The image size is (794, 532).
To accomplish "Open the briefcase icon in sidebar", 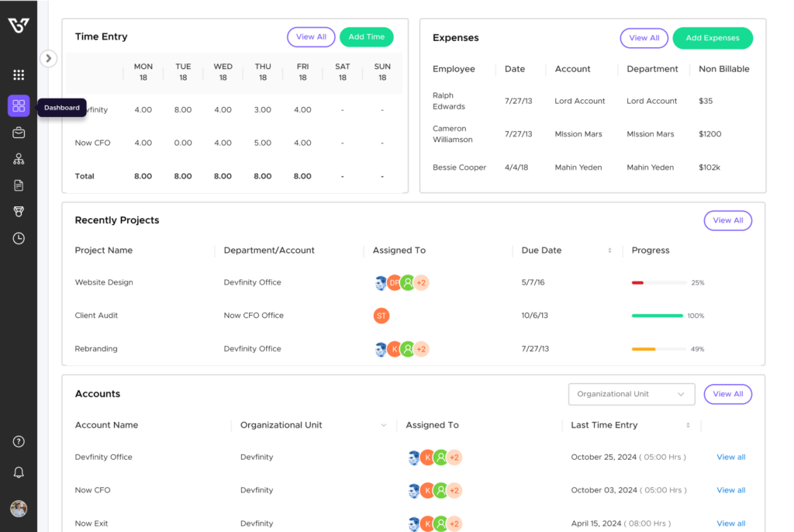I will pos(19,133).
